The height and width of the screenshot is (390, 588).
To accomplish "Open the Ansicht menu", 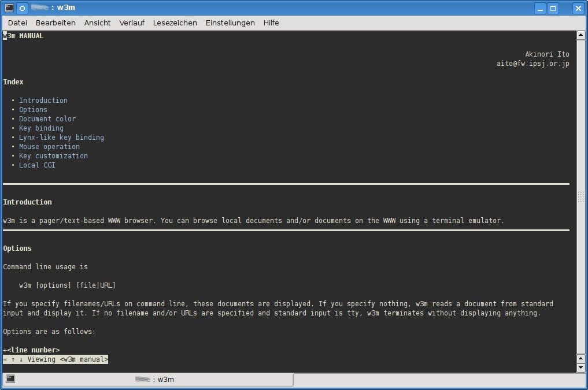I will tap(97, 23).
